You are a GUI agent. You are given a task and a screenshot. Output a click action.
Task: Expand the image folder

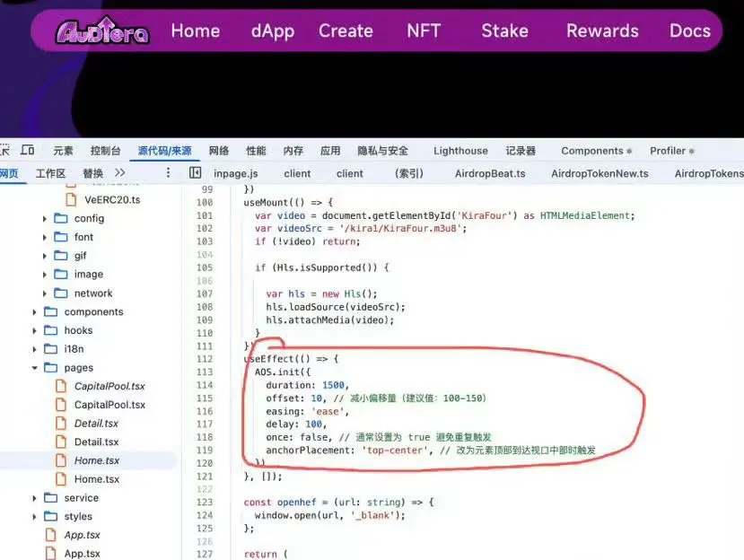coord(44,275)
